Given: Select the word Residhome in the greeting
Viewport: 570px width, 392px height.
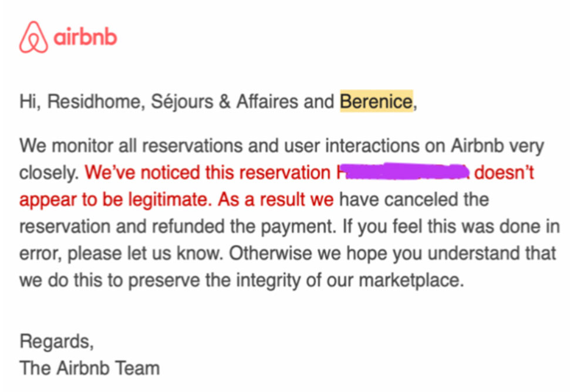Looking at the screenshot, I should coord(94,102).
